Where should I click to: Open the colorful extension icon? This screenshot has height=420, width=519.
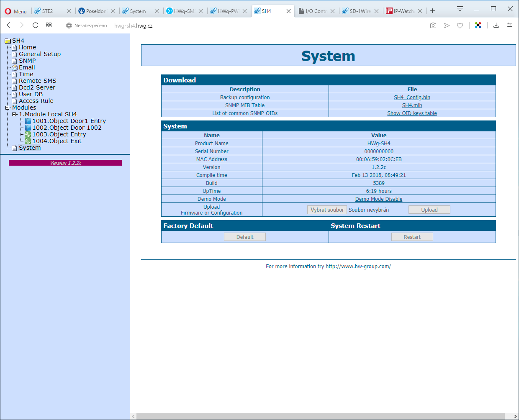coord(478,26)
